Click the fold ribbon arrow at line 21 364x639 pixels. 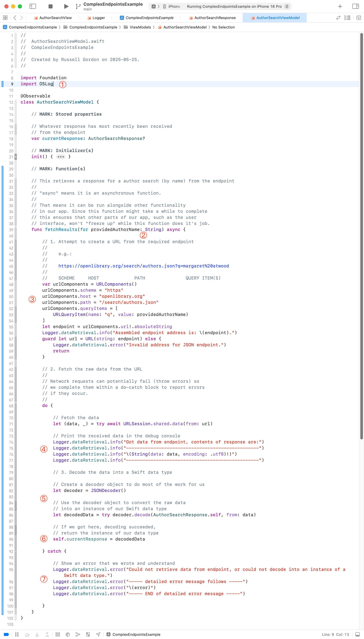[x=16, y=157]
